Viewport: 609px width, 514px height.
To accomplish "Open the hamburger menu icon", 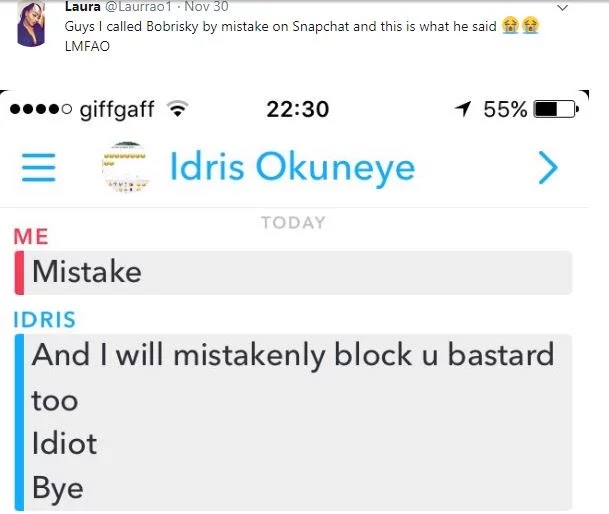I will (38, 167).
